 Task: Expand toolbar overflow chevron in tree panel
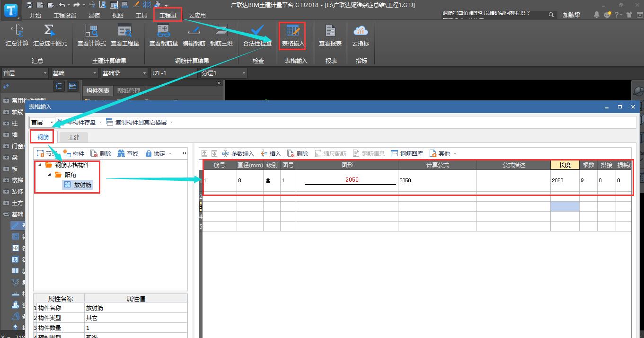point(185,153)
